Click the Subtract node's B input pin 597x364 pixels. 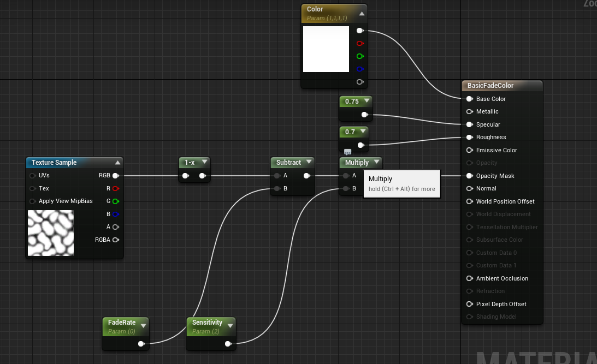click(x=277, y=188)
